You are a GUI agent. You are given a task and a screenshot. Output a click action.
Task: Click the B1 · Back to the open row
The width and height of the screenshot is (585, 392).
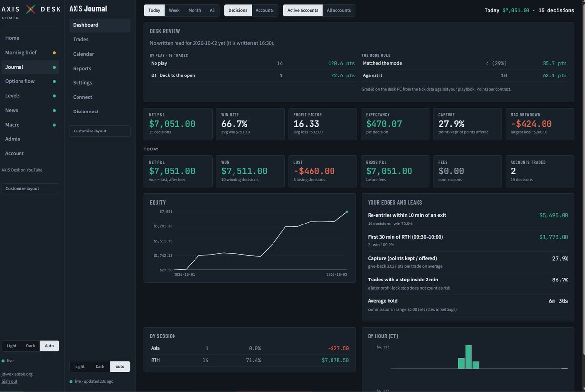(253, 75)
